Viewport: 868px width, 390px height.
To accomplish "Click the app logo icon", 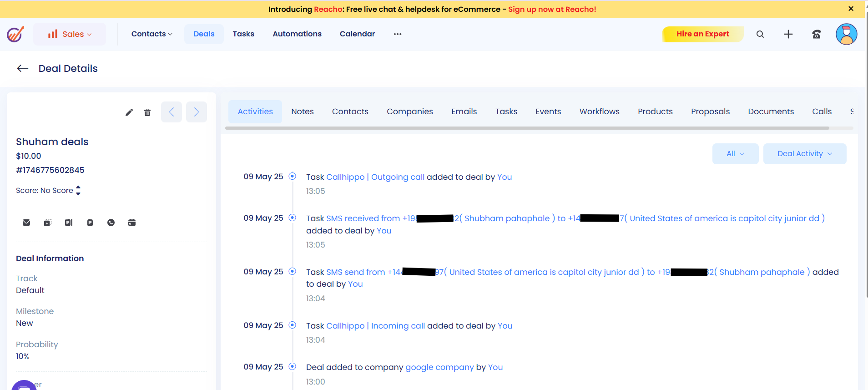I will (x=15, y=34).
